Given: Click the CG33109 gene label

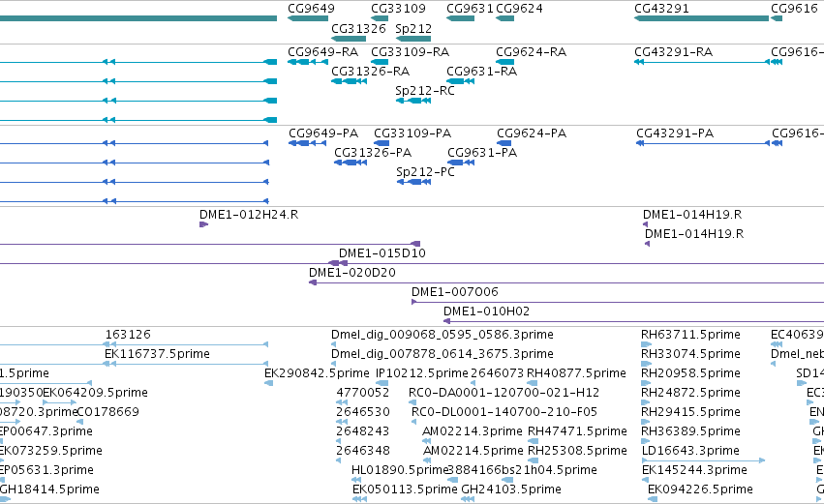Looking at the screenshot, I should pos(398,9).
